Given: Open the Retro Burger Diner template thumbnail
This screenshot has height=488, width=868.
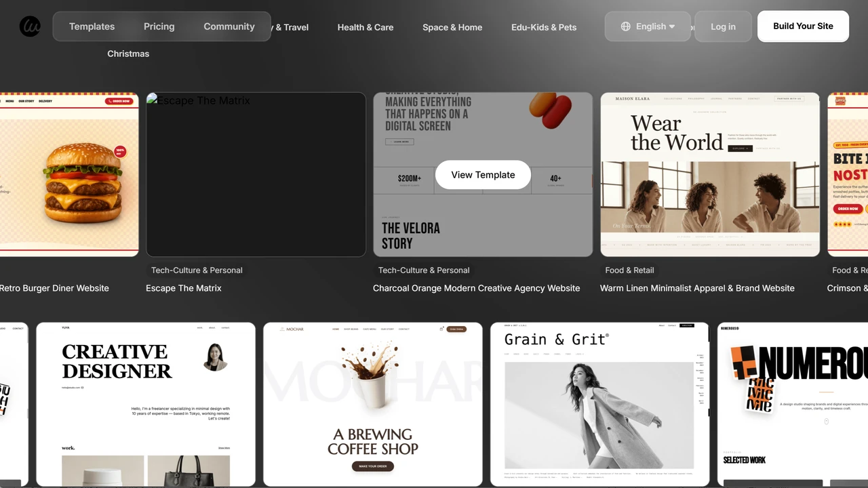Looking at the screenshot, I should (68, 174).
